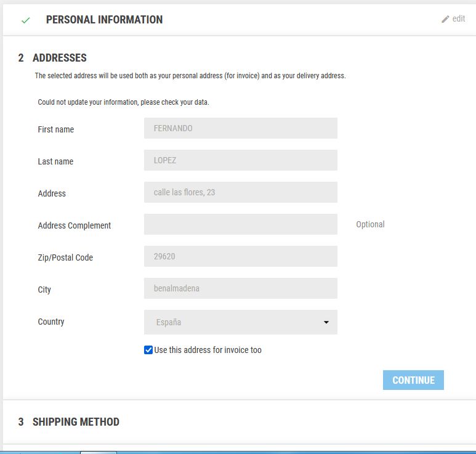Select the Addresses section heading
This screenshot has height=454, width=476.
[x=59, y=58]
